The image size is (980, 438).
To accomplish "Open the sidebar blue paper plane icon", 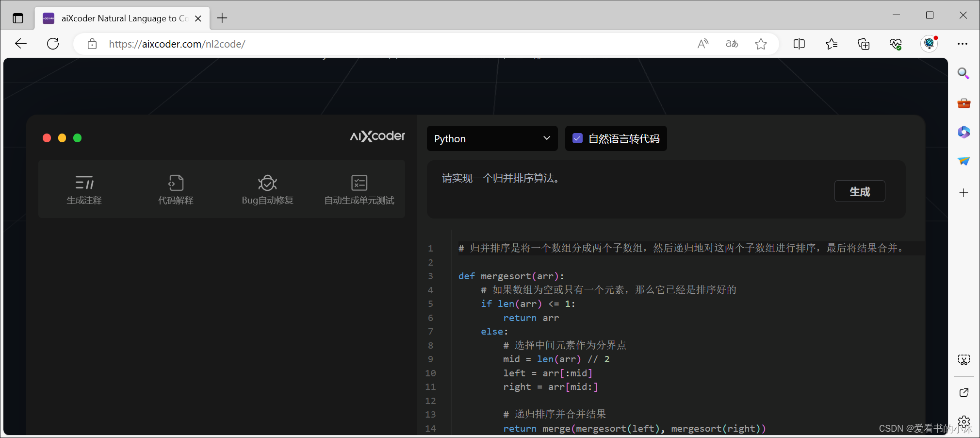I will [964, 161].
